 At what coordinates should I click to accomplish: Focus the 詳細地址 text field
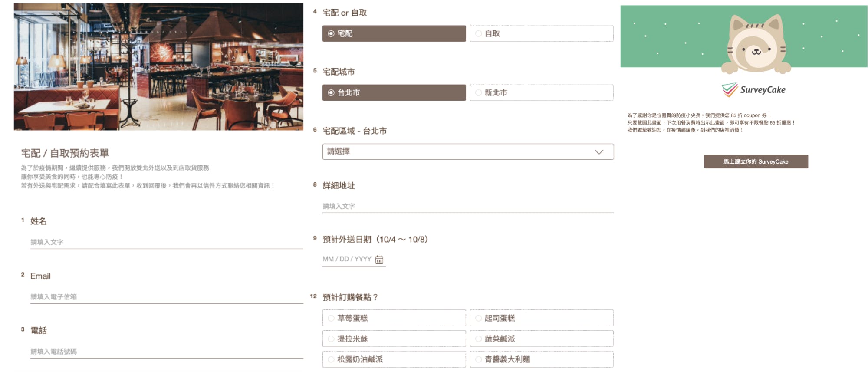pos(468,206)
